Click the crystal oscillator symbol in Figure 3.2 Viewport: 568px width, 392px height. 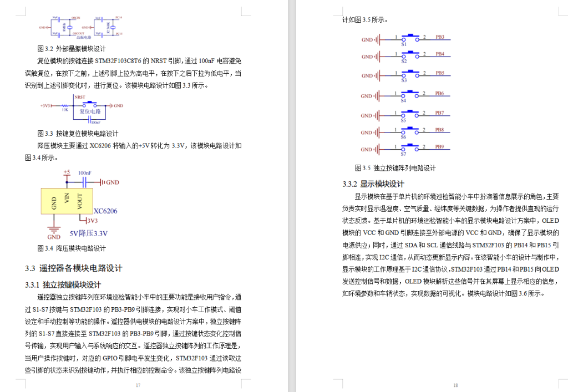click(x=70, y=27)
